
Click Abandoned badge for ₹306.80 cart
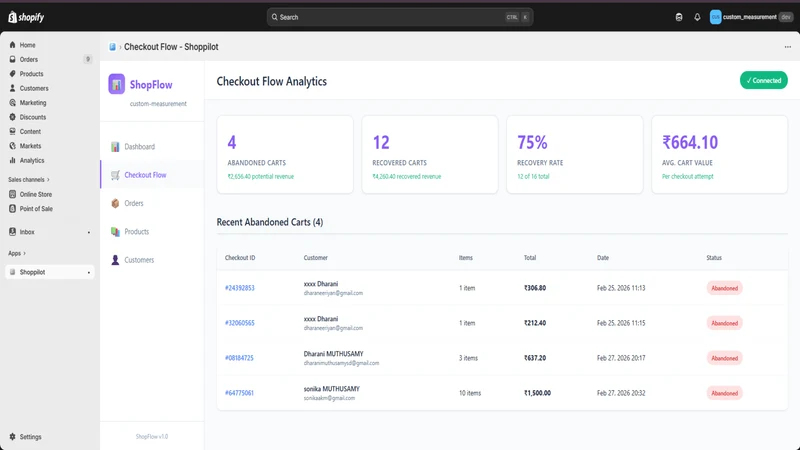tap(724, 288)
